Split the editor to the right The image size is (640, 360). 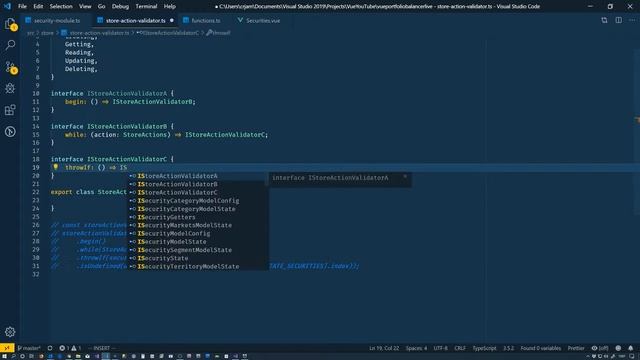coord(619,20)
